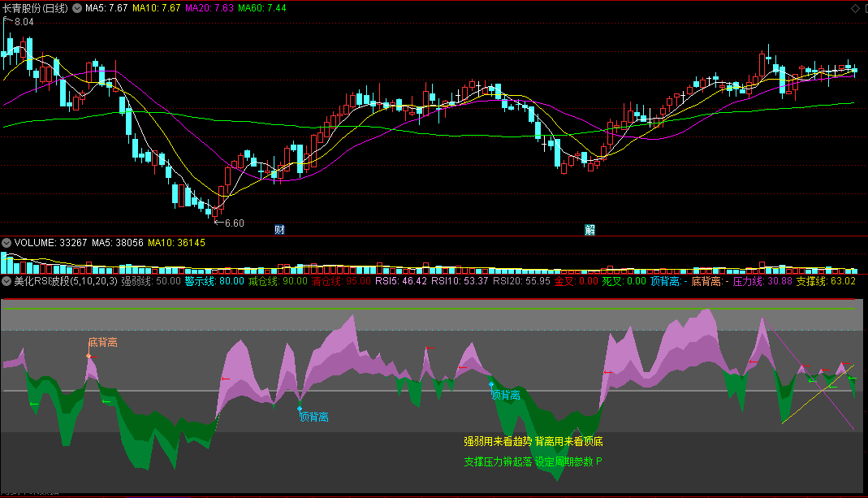Click the green text 支撑压力辨起落 设定周期参数 P
The height and width of the screenshot is (498, 868).
click(533, 461)
